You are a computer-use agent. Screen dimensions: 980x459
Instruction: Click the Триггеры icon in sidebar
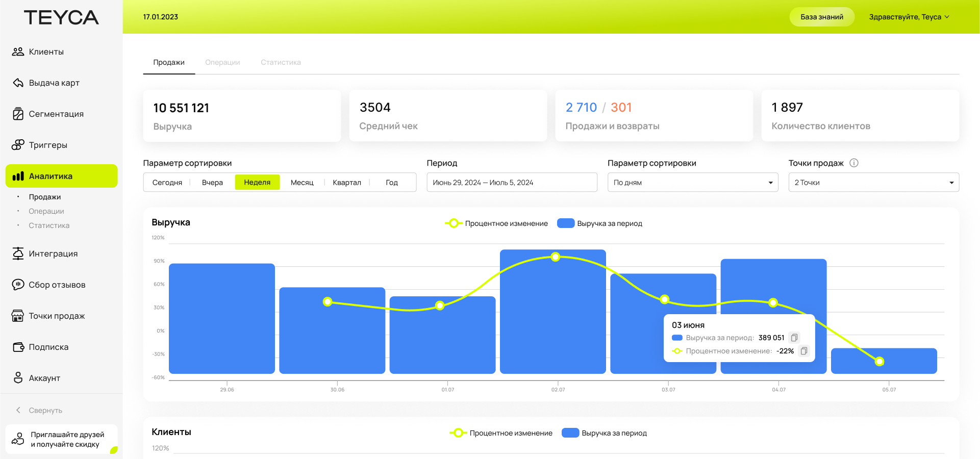tap(18, 145)
